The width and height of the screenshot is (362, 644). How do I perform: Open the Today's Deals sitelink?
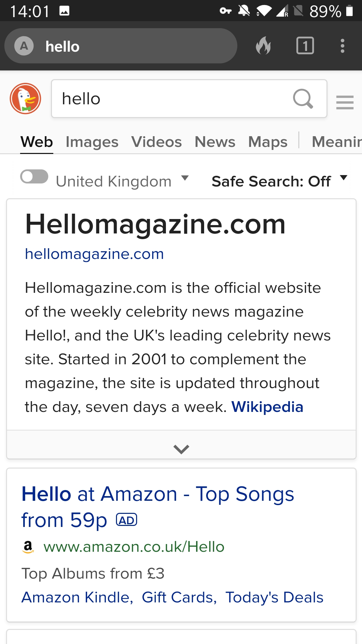coord(274,597)
